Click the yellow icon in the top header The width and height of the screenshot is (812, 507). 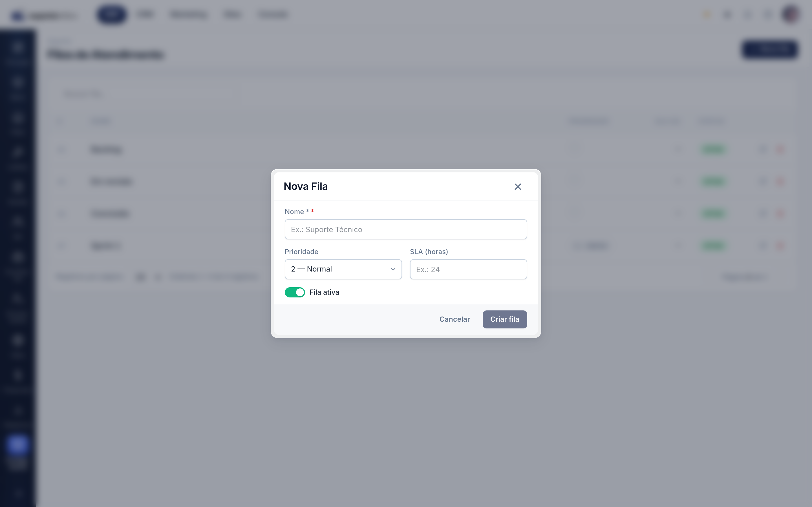tap(707, 14)
